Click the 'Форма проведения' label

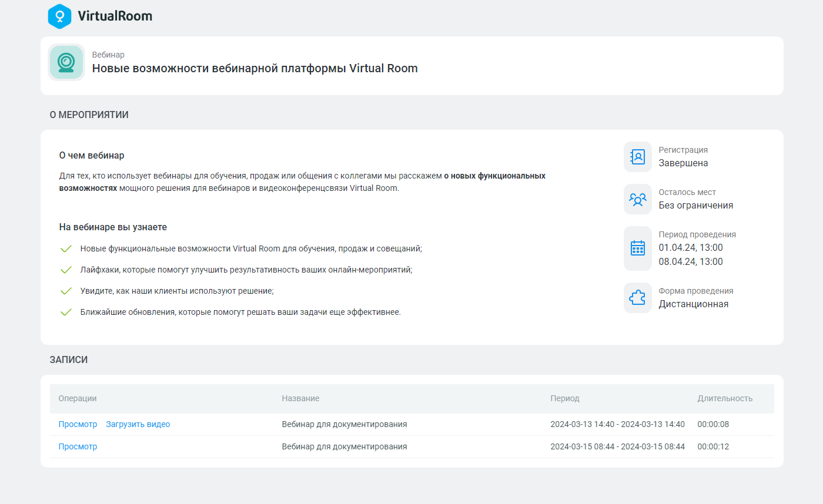coord(696,291)
